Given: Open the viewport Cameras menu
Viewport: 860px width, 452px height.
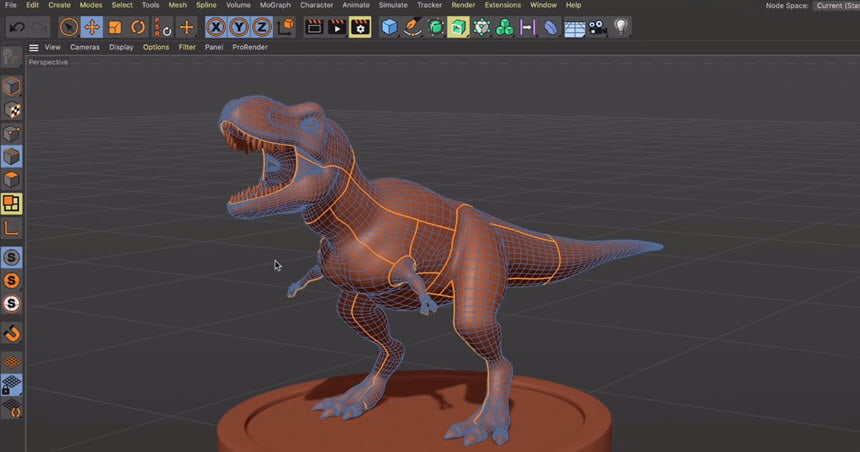Looking at the screenshot, I should tap(85, 47).
